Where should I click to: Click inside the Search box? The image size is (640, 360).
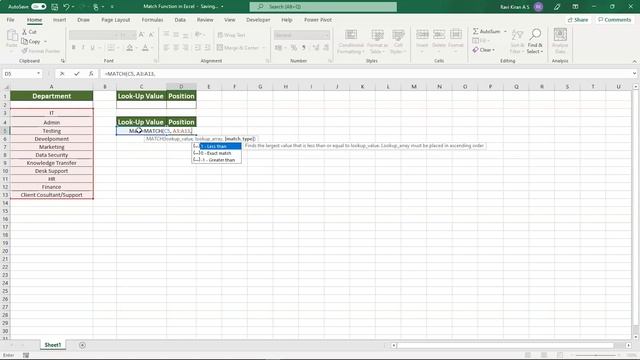click(323, 7)
